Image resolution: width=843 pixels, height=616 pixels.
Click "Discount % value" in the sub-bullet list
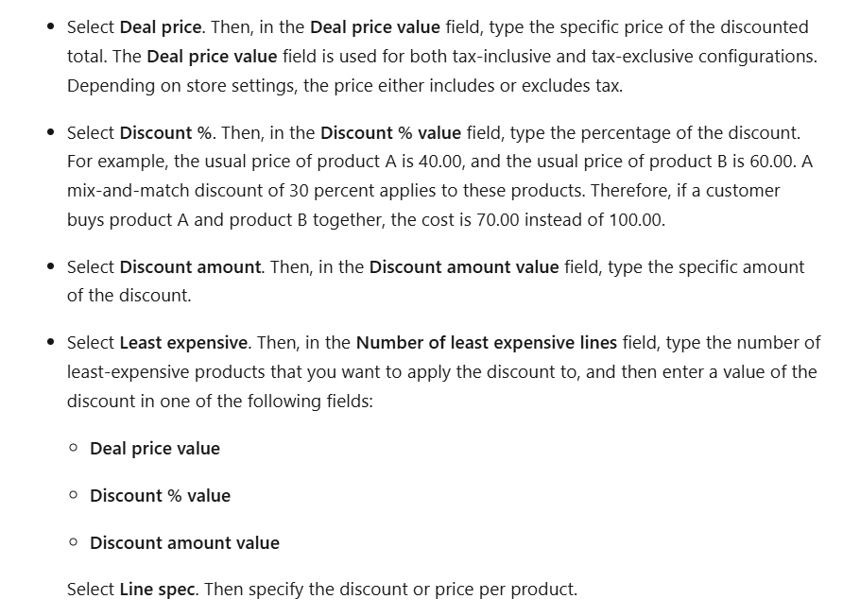(160, 496)
